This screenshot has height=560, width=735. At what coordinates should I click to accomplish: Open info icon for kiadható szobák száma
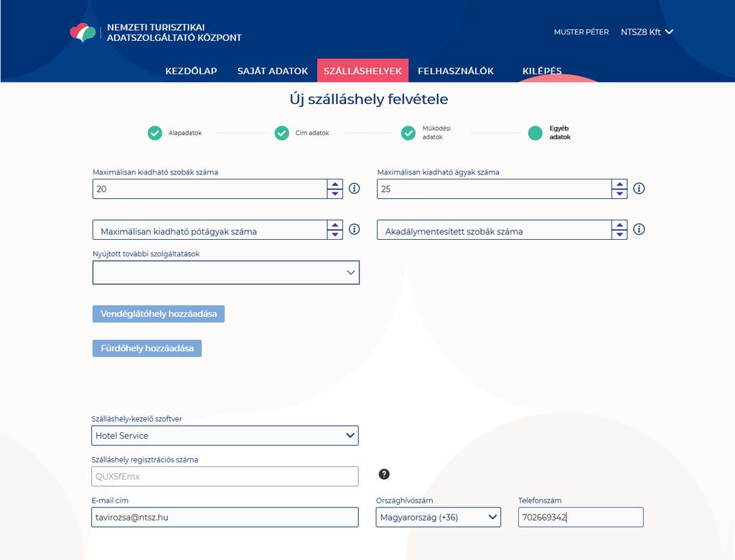coord(355,189)
